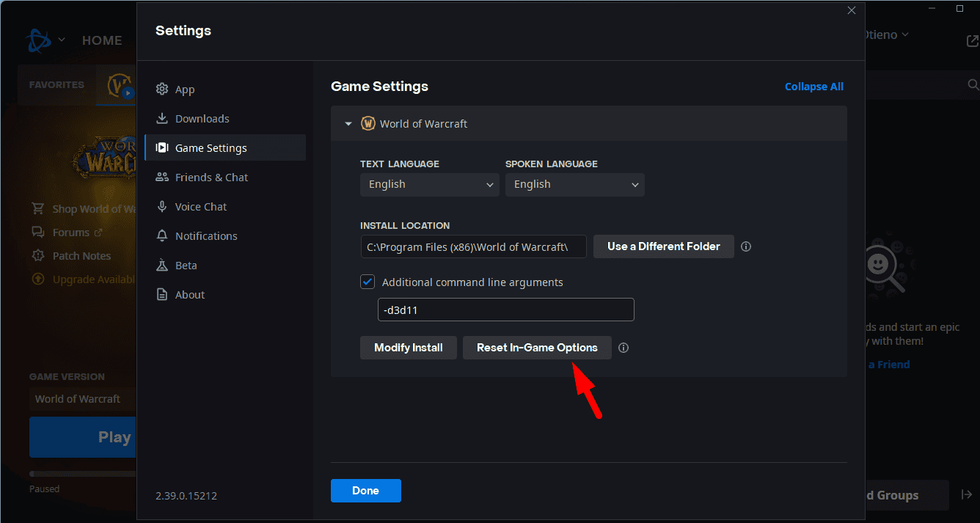
Task: Open Voice Chat settings
Action: point(162,206)
